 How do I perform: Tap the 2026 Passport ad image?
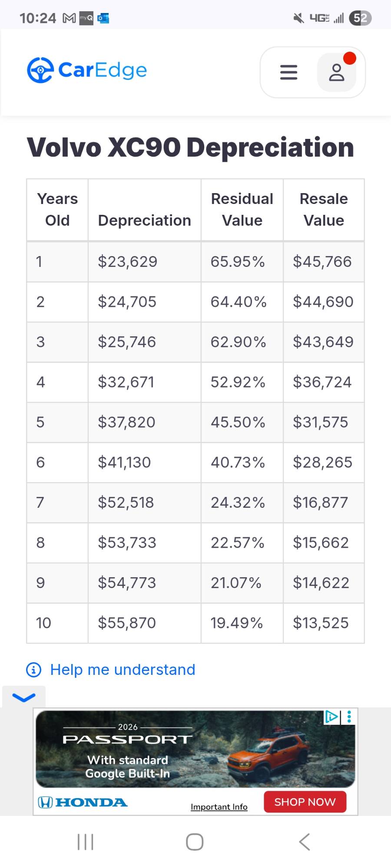(x=195, y=749)
